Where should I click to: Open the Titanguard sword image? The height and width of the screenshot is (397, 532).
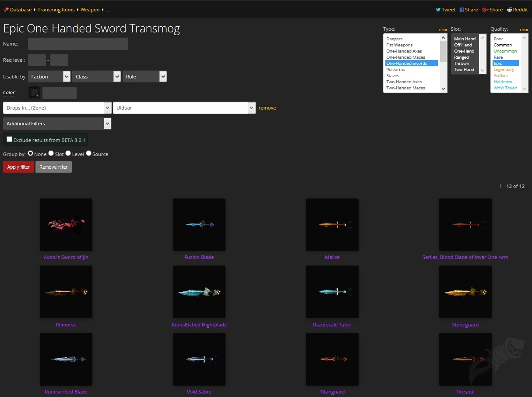pos(332,359)
